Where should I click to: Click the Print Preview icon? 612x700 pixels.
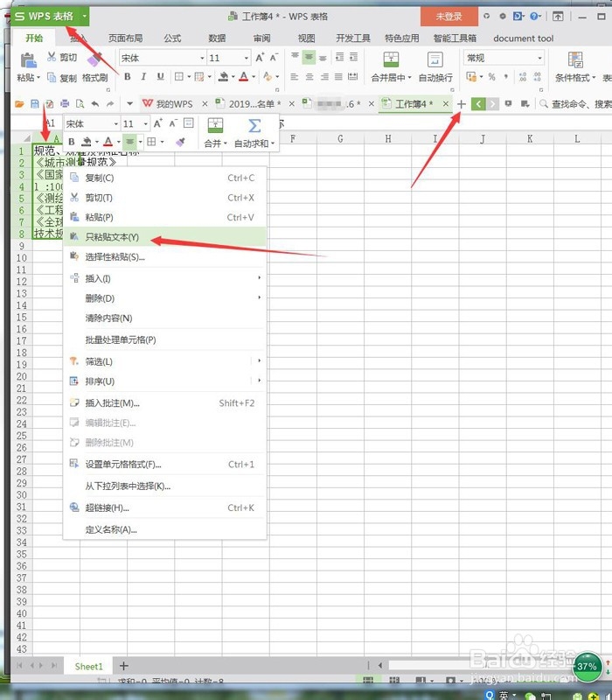[80, 104]
